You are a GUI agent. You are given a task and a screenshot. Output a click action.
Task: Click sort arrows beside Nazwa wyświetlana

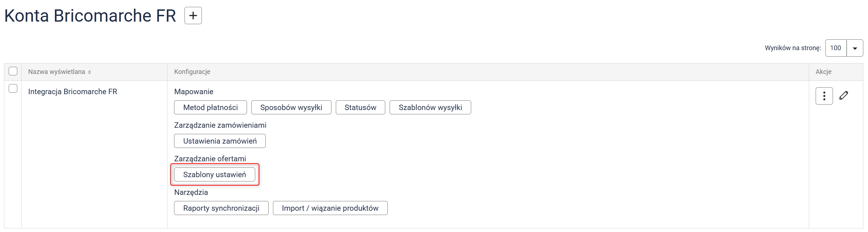tap(90, 72)
